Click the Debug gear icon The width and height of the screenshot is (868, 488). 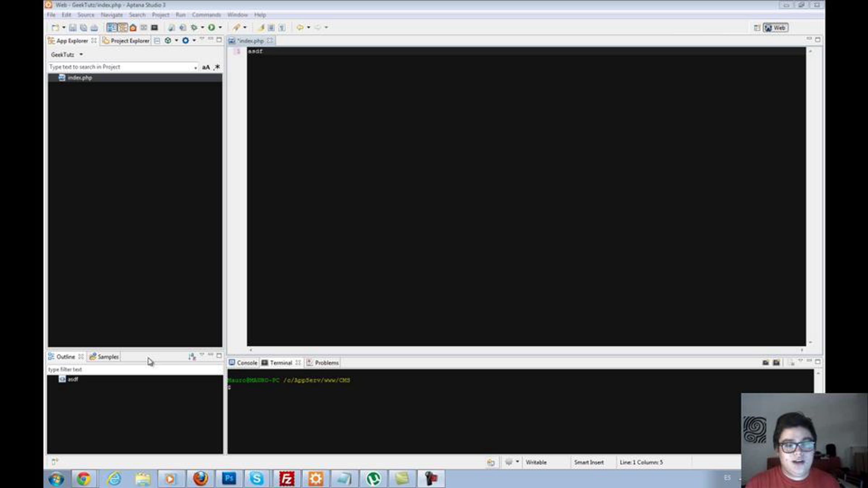[x=194, y=27]
